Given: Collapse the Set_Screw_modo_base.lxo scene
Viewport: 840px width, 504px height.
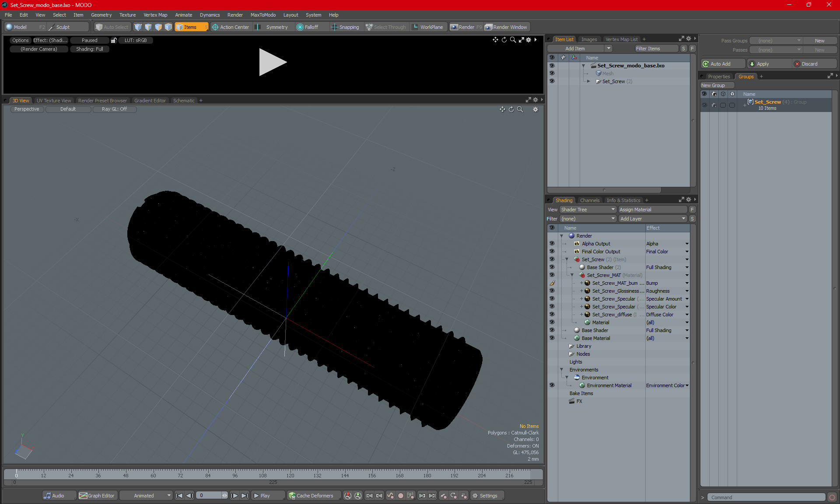Looking at the screenshot, I should click(583, 66).
